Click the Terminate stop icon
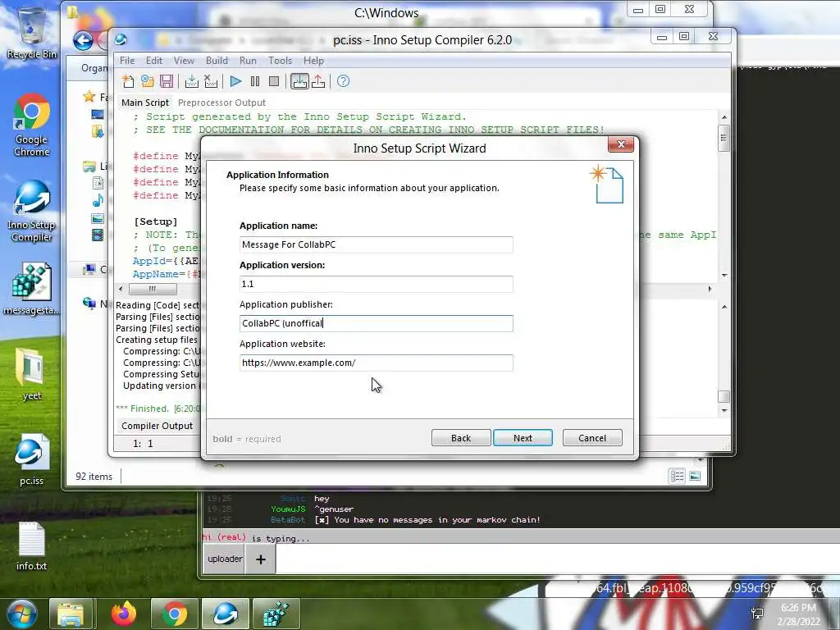Image resolution: width=840 pixels, height=630 pixels. point(274,81)
